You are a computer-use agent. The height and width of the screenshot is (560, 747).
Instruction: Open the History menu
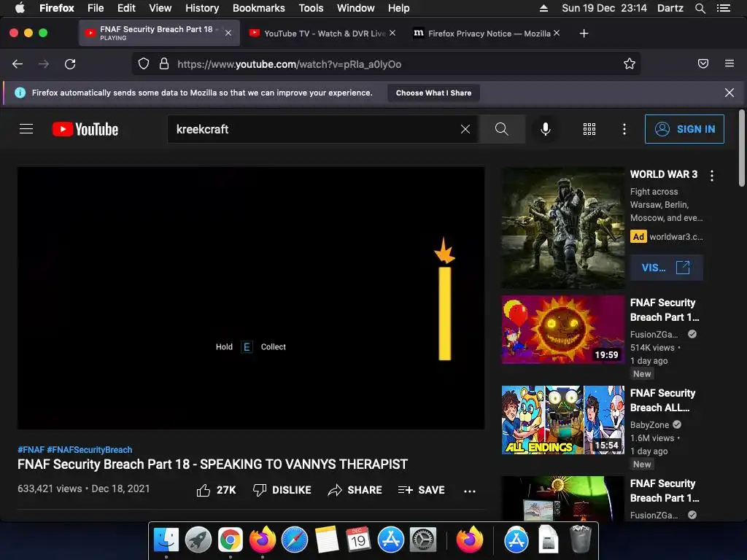tap(202, 8)
